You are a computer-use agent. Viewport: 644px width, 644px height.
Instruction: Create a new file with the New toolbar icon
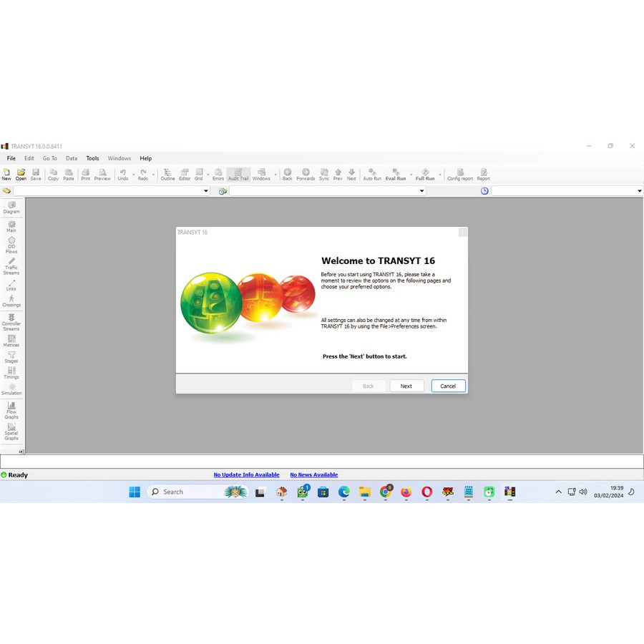pos(6,175)
